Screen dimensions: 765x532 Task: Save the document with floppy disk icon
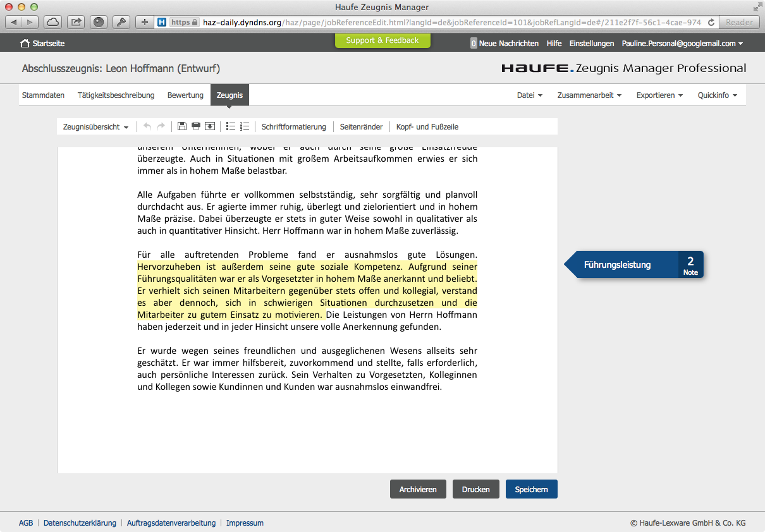click(182, 126)
